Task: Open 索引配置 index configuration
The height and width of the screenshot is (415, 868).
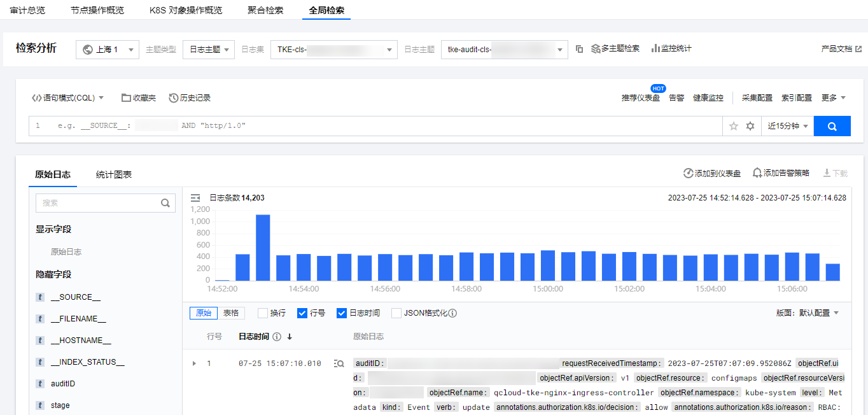Action: point(797,98)
